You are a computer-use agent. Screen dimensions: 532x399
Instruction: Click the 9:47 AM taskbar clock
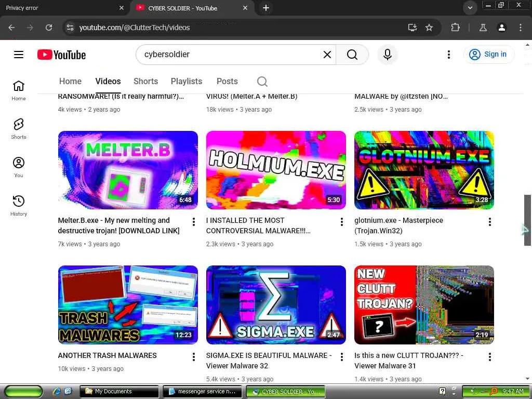coord(513,392)
